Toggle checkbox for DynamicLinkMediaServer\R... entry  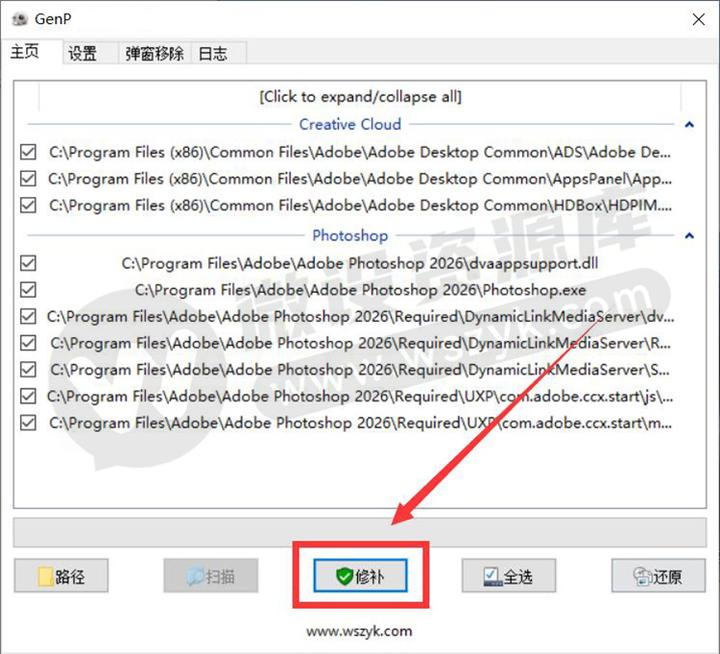[x=28, y=343]
